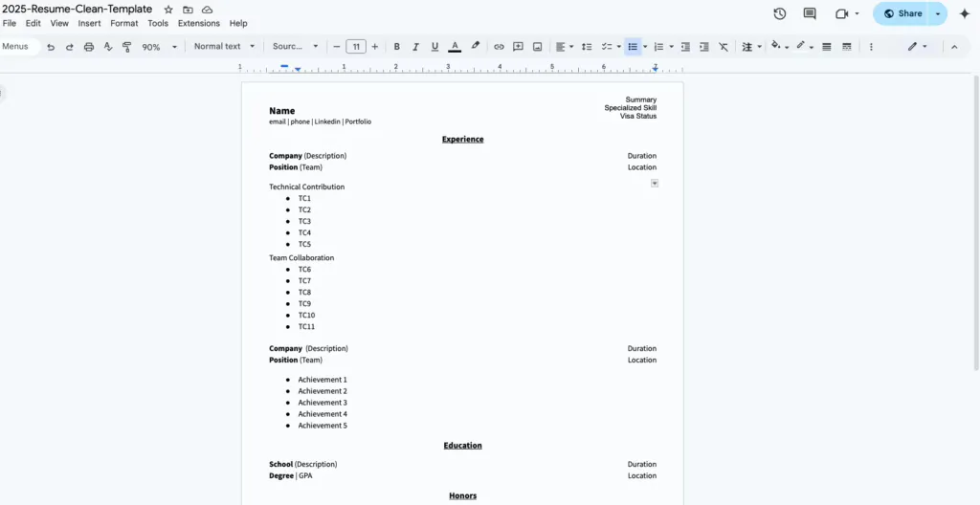The height and width of the screenshot is (505, 980).
Task: Click the Undo arrow in toolbar
Action: (x=51, y=47)
